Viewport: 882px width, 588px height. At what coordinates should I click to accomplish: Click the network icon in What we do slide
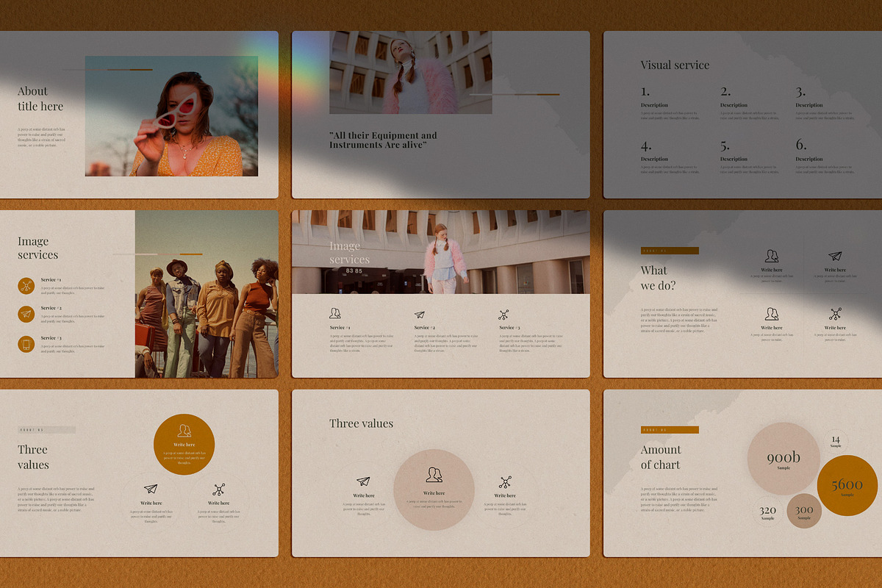click(835, 314)
